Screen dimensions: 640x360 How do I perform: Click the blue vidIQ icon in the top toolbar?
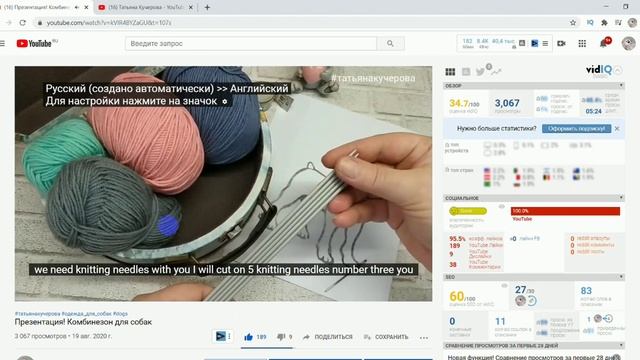[534, 43]
